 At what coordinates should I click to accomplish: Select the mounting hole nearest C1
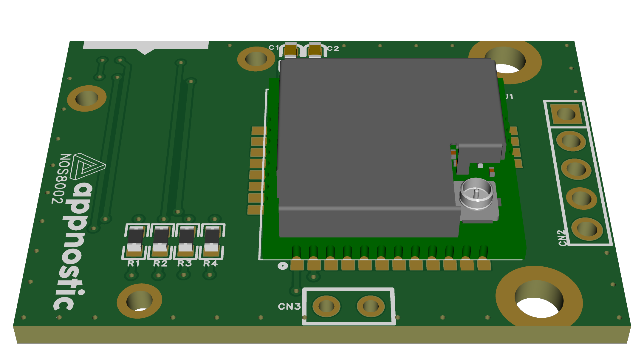click(x=256, y=59)
